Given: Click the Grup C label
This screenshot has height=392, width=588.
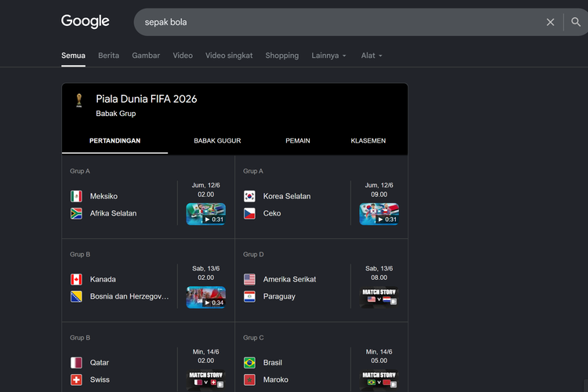Looking at the screenshot, I should point(253,338).
